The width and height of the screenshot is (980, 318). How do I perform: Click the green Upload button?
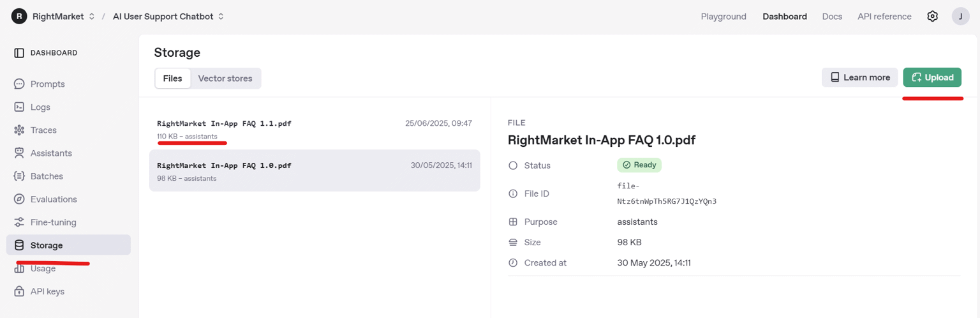click(932, 77)
